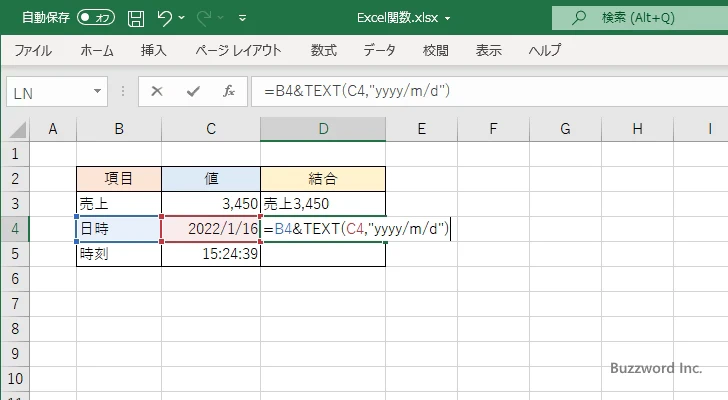Image resolution: width=728 pixels, height=400 pixels.
Task: Select row 4 header
Action: pos(15,229)
